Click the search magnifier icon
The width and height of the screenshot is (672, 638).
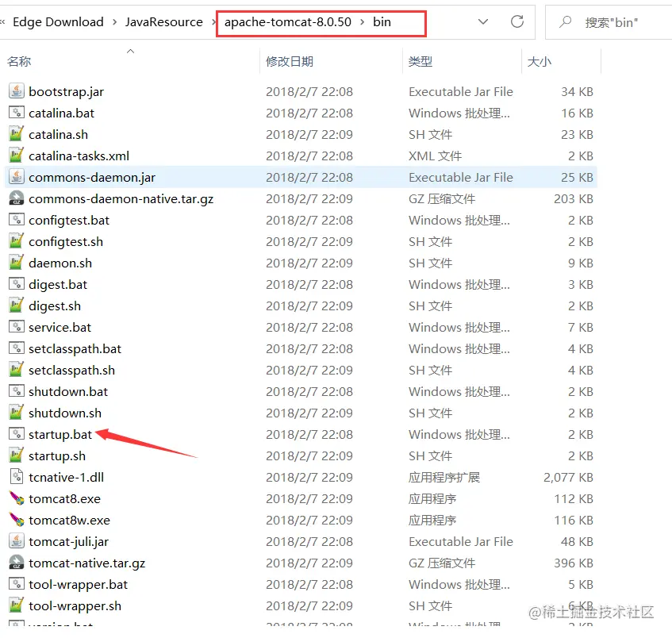(x=565, y=21)
